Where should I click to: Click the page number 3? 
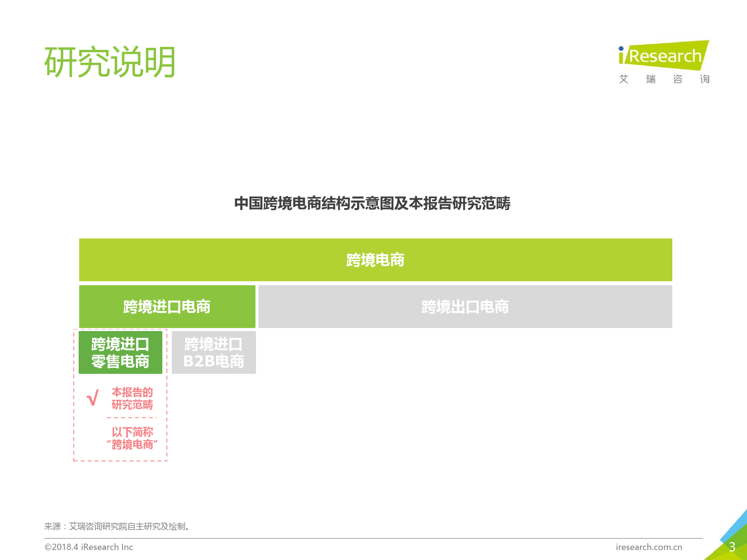click(x=732, y=547)
